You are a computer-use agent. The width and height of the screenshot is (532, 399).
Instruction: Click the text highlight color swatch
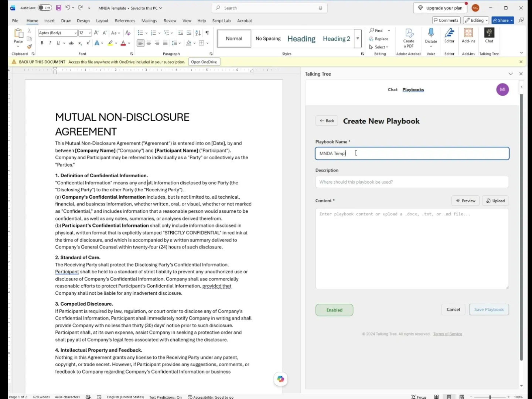[110, 43]
